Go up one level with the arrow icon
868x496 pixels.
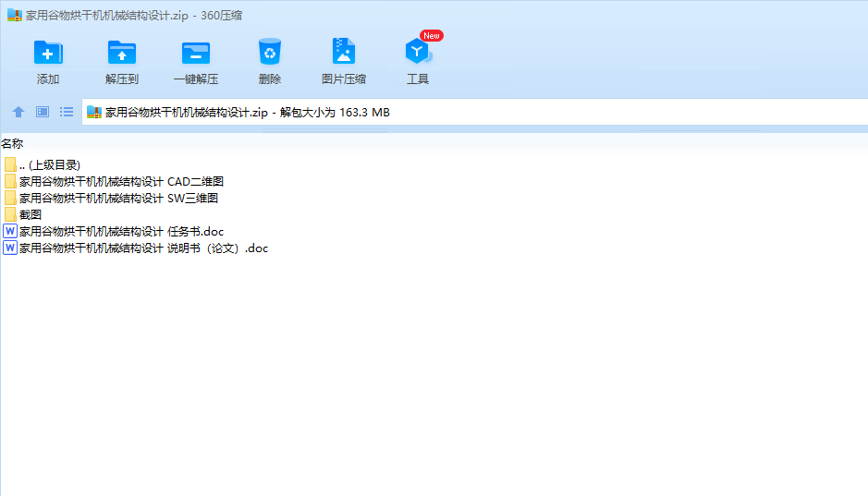point(18,113)
